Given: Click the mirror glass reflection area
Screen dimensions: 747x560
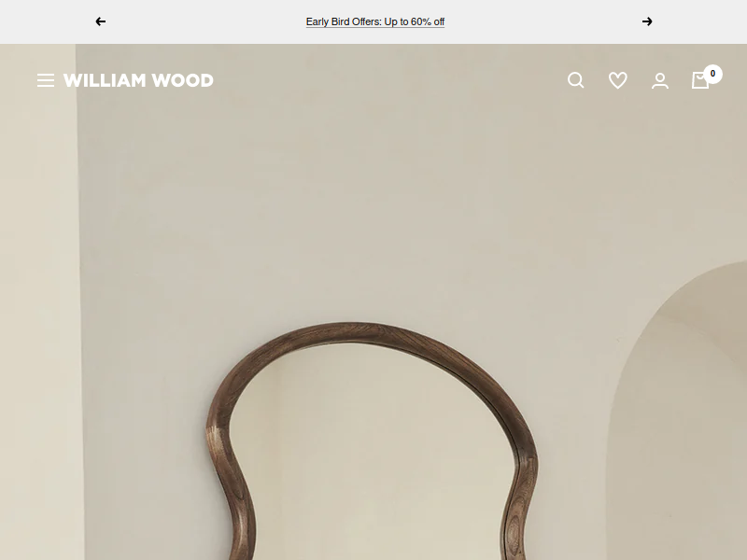Looking at the screenshot, I should pyautogui.click(x=372, y=453).
